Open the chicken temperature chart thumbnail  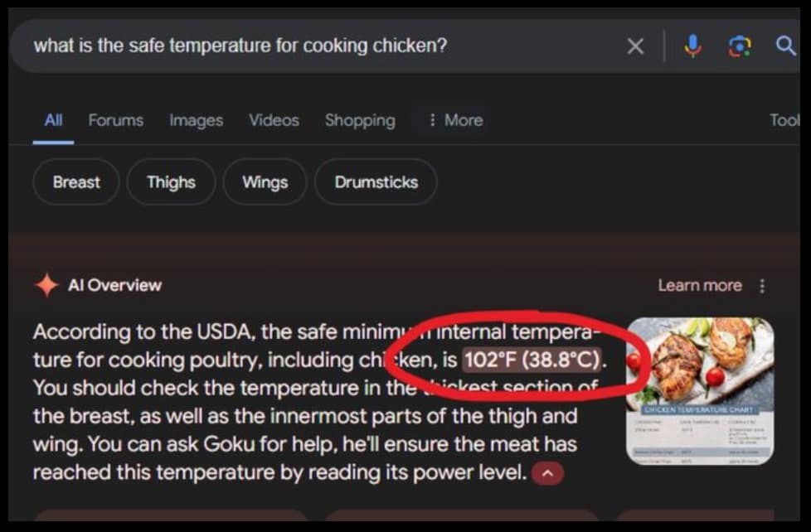pos(700,391)
